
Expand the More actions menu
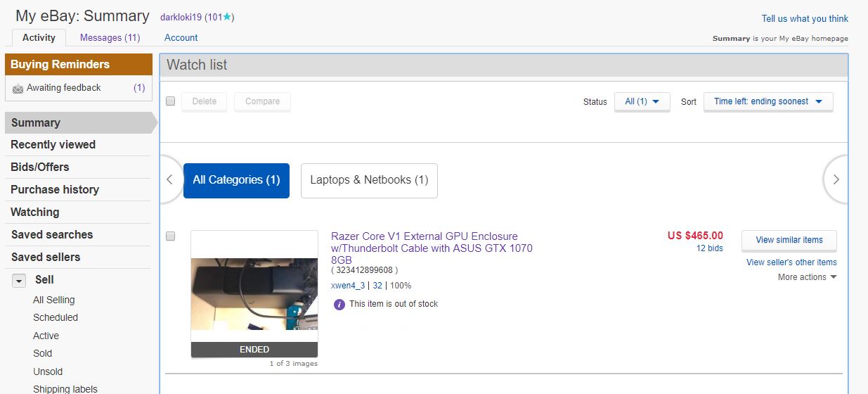[x=807, y=277]
